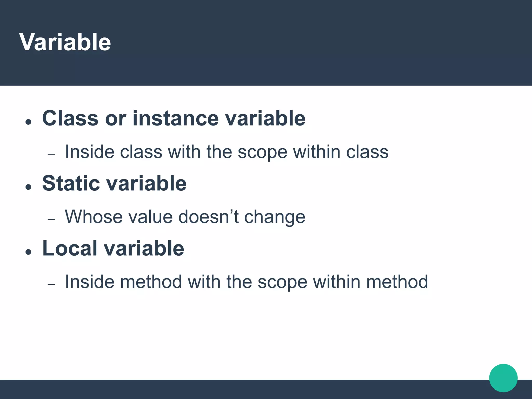Click the dark footer bar
This screenshot has height=399, width=532.
234,390
